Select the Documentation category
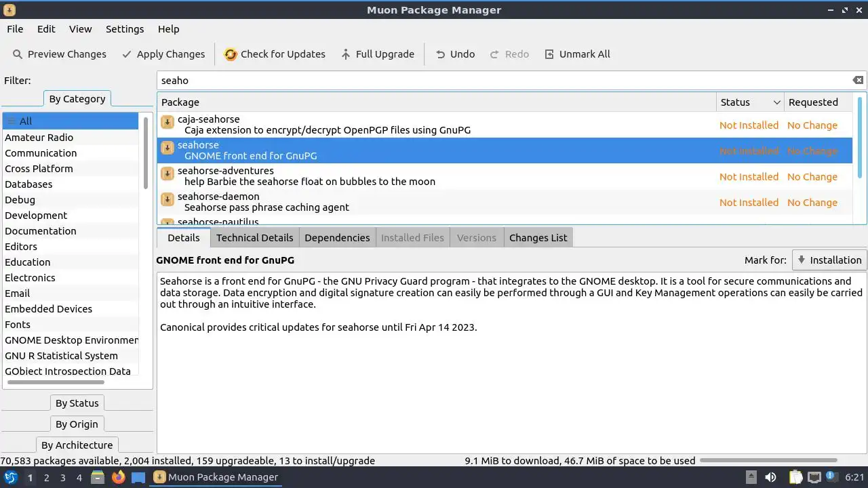868x488 pixels. pyautogui.click(x=71, y=231)
